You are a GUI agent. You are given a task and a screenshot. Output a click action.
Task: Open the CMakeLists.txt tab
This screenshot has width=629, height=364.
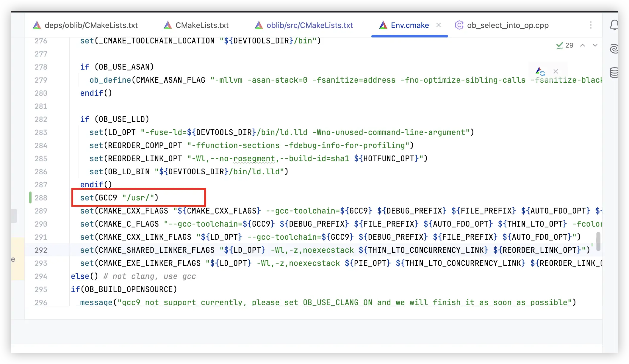click(x=196, y=25)
